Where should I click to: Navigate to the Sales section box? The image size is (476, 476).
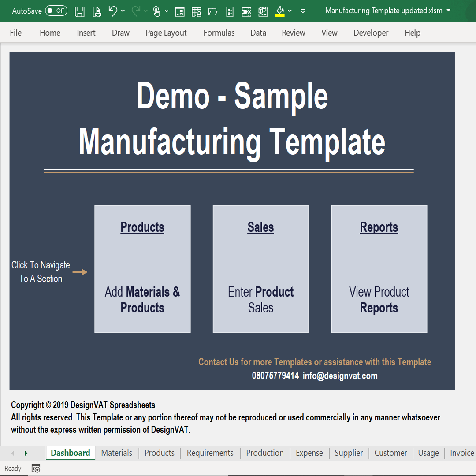(260, 269)
